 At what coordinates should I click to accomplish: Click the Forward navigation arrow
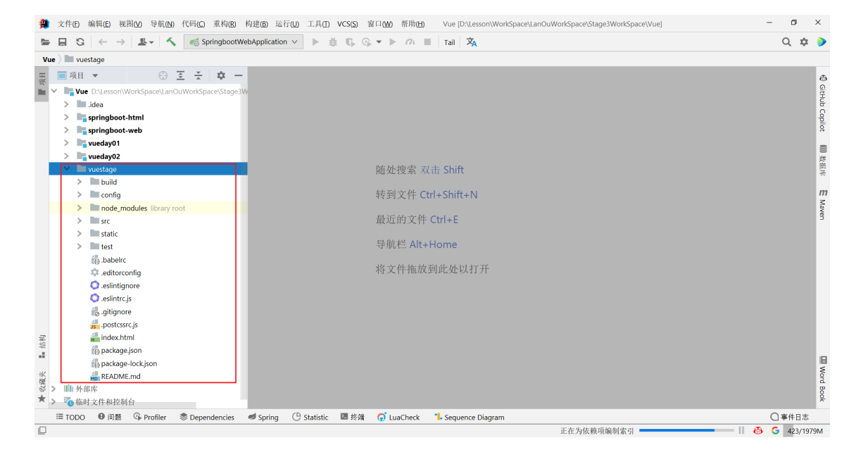point(120,42)
